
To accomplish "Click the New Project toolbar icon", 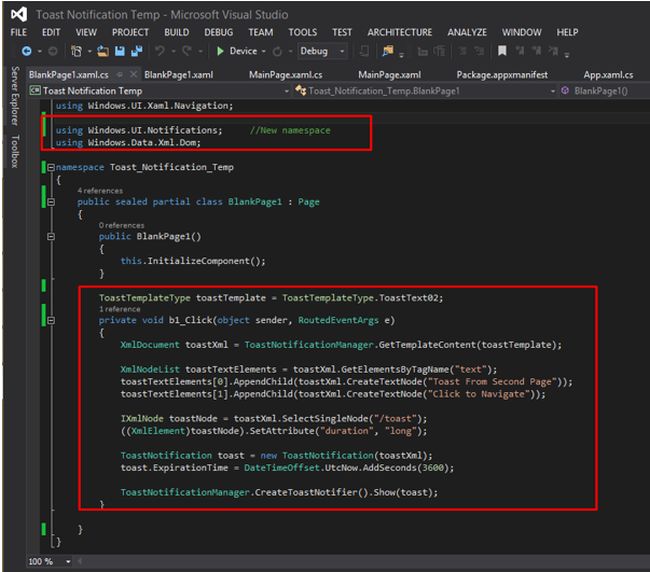I will pyautogui.click(x=76, y=51).
